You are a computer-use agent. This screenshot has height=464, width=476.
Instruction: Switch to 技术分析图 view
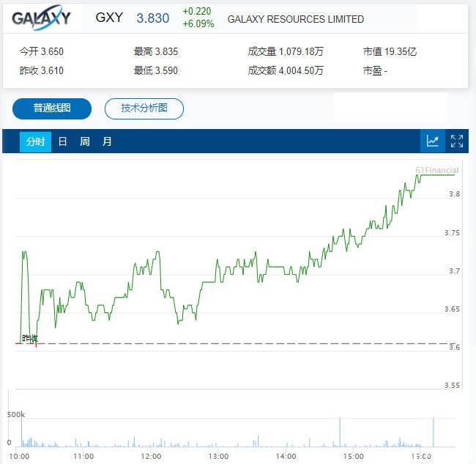point(144,108)
